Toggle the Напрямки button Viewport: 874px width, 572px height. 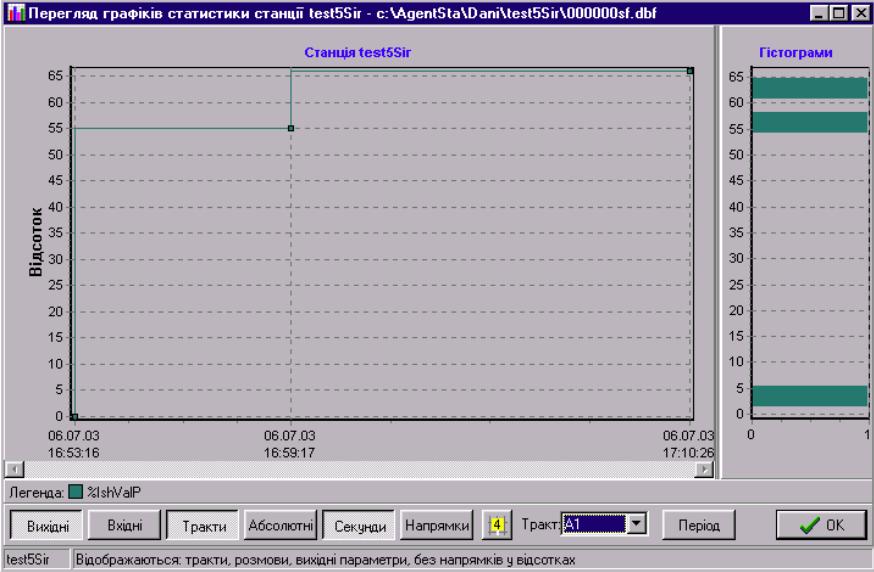click(x=436, y=525)
